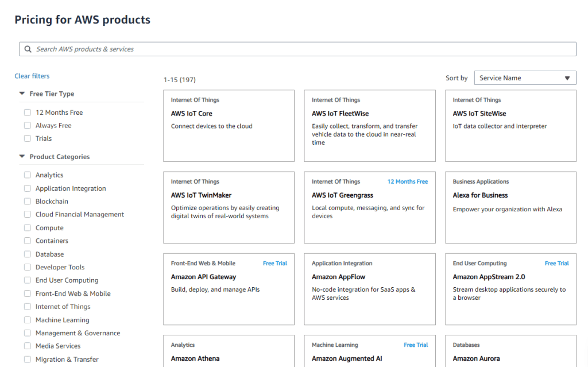Enable the Developer Tools filter

pos(28,267)
